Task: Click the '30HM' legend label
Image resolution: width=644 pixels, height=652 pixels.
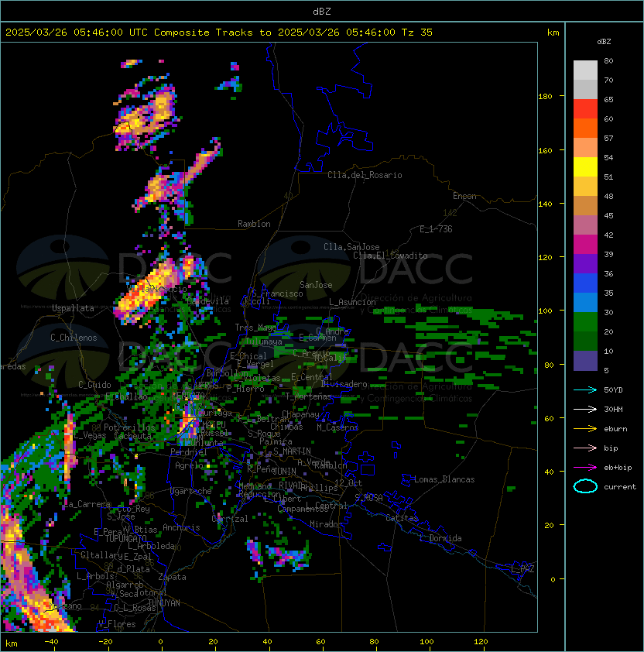Action: [613, 410]
